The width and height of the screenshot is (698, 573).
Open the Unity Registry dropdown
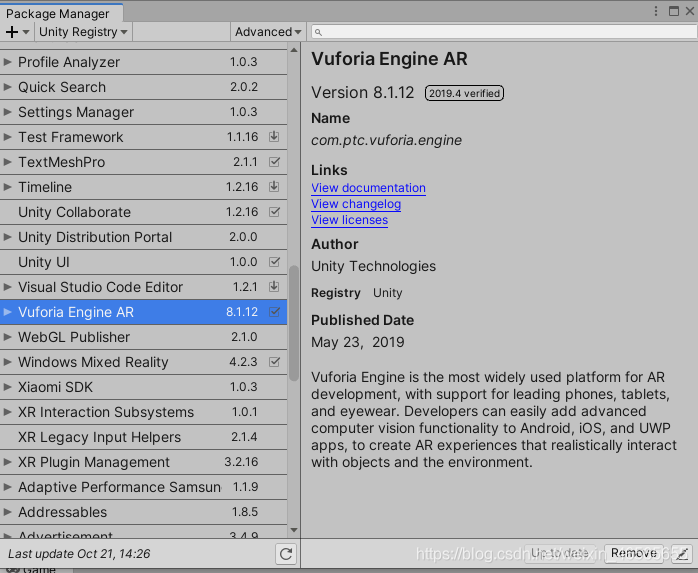83,32
